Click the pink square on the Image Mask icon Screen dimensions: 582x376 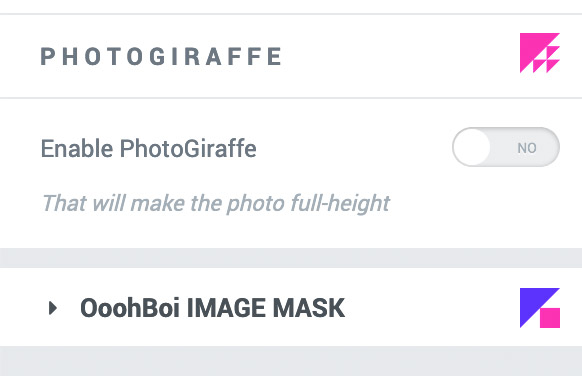coord(550,318)
